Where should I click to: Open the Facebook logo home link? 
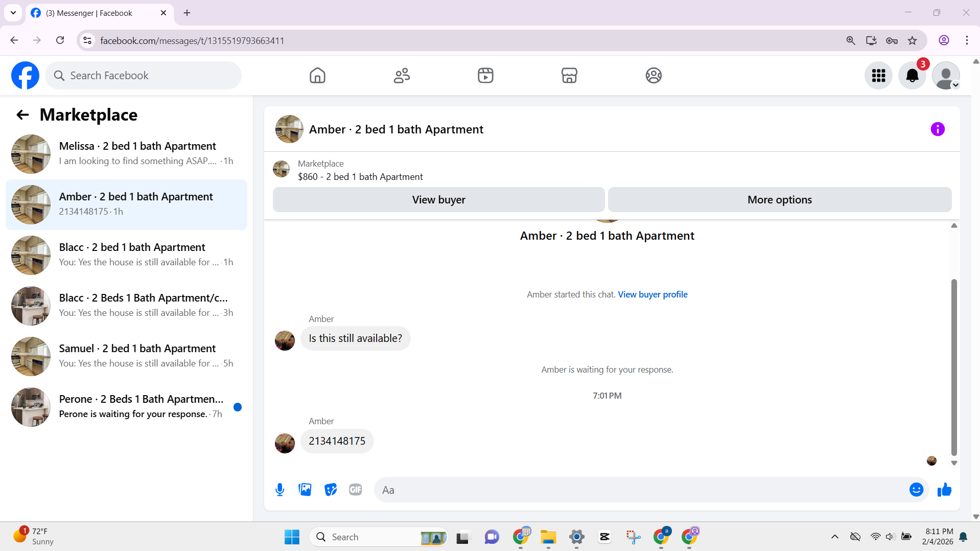[x=25, y=76]
